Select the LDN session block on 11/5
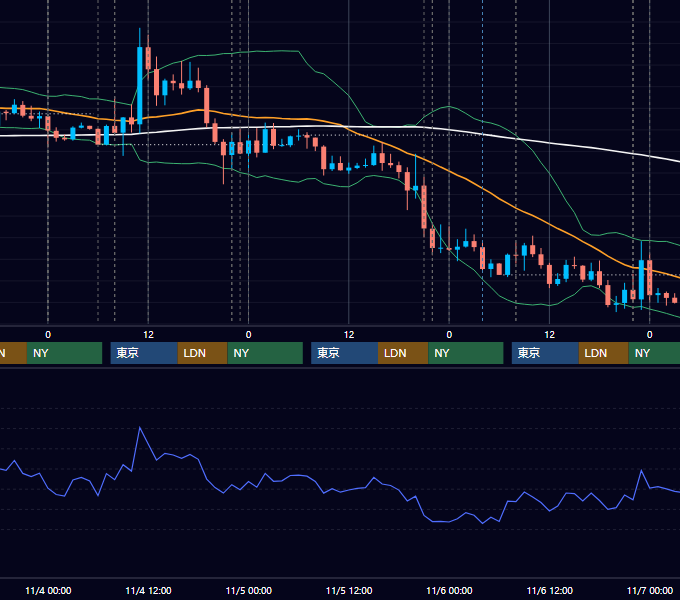Viewport: 680px width, 600px height. click(x=403, y=353)
